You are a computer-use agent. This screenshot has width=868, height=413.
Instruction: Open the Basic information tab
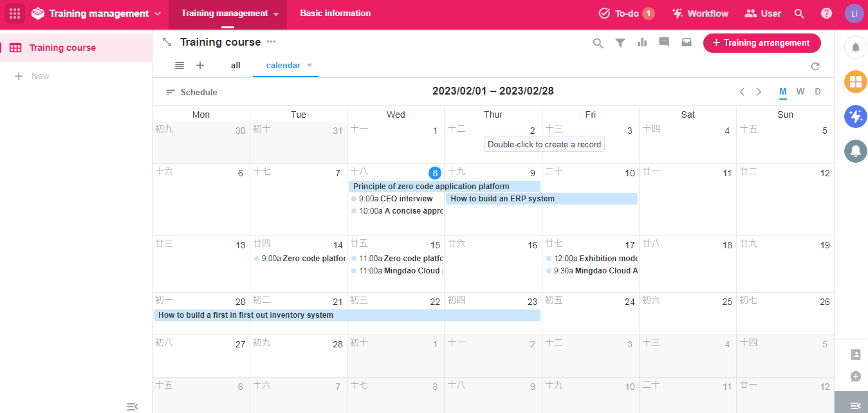pos(335,14)
